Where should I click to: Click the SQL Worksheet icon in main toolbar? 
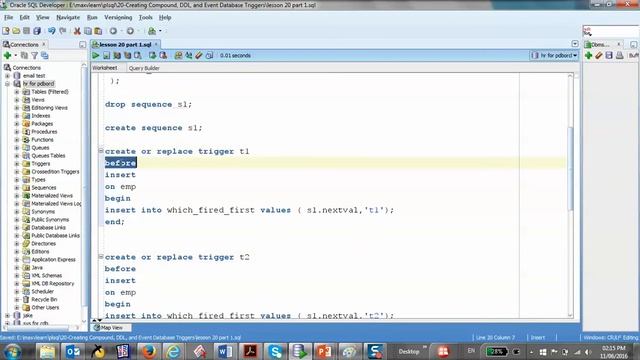click(152, 31)
